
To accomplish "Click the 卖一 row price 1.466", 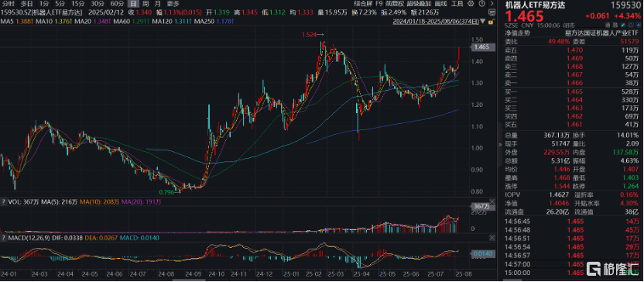I will [574, 83].
